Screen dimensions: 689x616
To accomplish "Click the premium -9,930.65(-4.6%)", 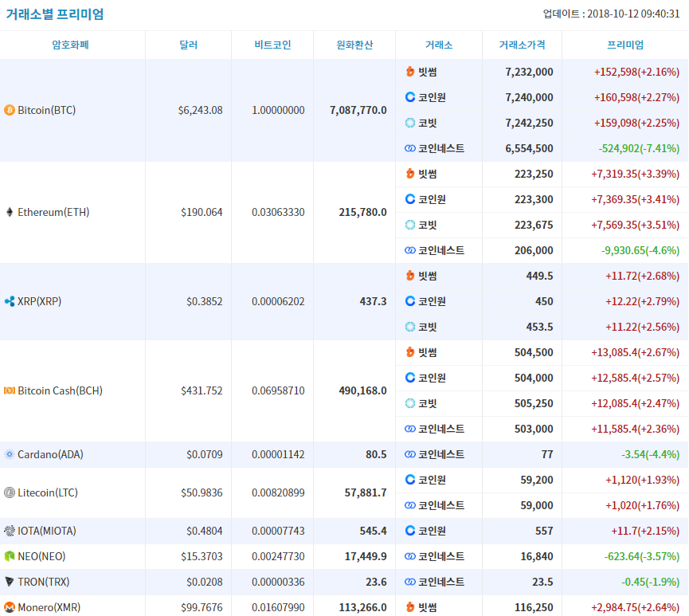I will (x=640, y=250).
